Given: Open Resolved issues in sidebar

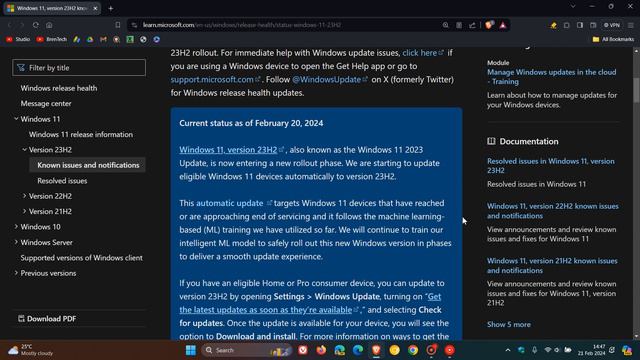Looking at the screenshot, I should point(62,180).
